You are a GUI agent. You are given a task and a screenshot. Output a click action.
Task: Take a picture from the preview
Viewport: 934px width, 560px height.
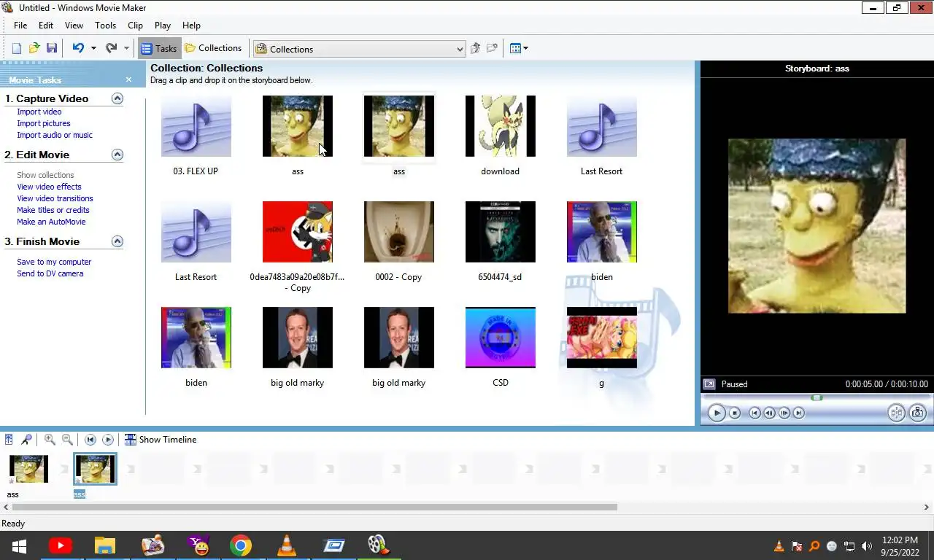click(x=918, y=413)
